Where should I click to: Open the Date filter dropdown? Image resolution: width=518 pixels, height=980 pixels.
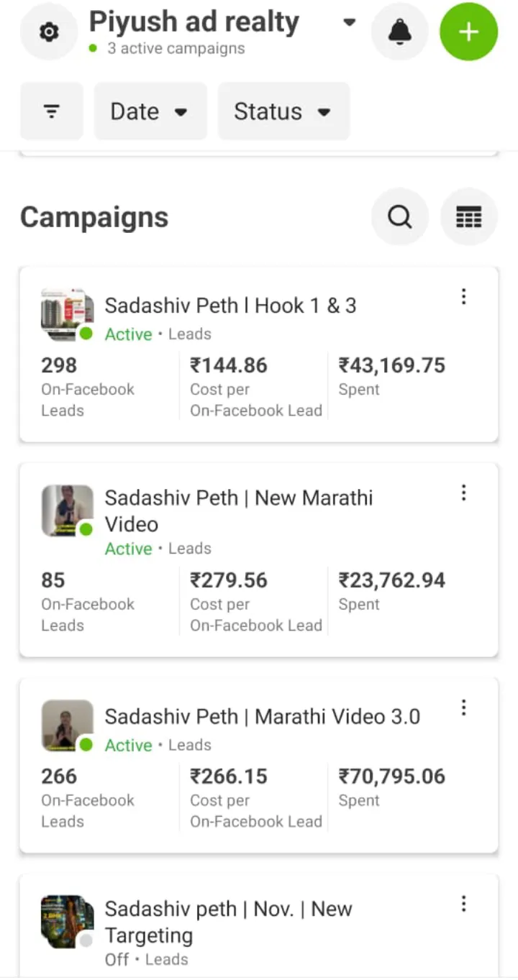(x=150, y=111)
